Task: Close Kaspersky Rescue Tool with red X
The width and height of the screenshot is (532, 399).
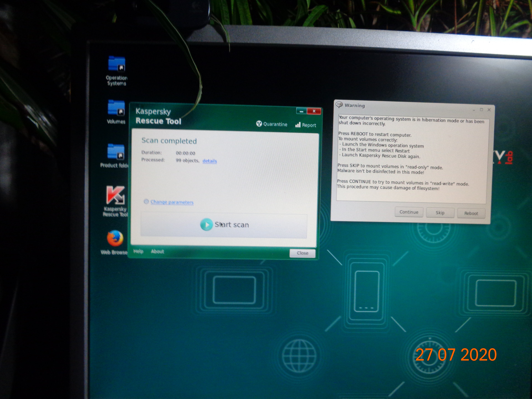Action: click(314, 111)
